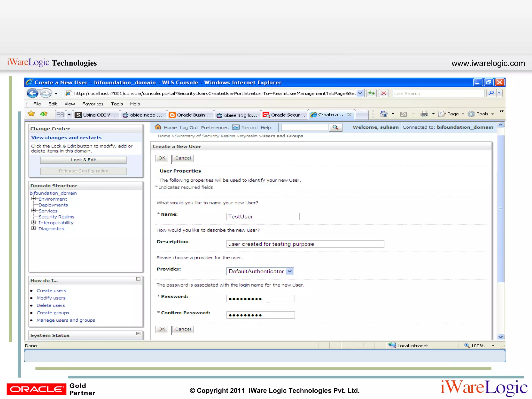Click the Stop loading X icon
Screen dimensions: 532x399
click(384, 93)
